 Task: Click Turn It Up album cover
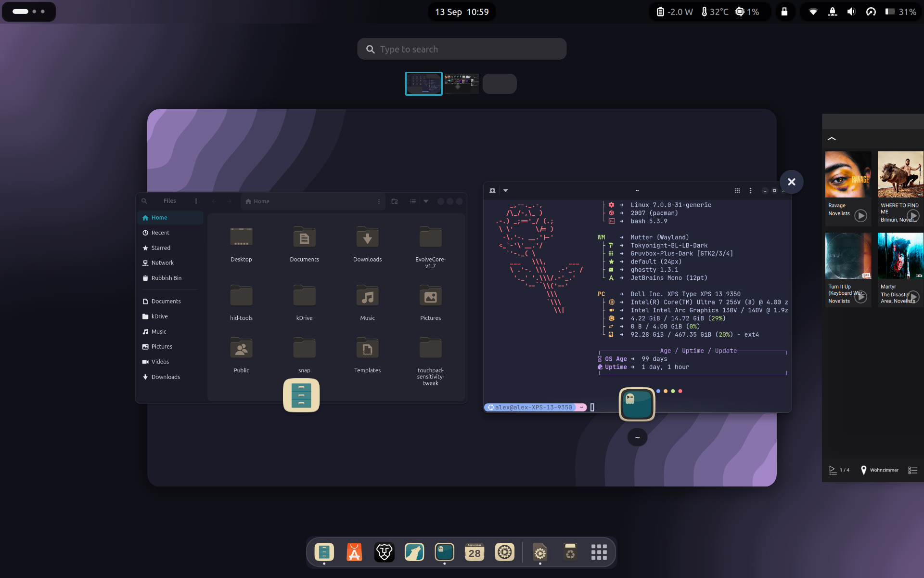tap(848, 256)
